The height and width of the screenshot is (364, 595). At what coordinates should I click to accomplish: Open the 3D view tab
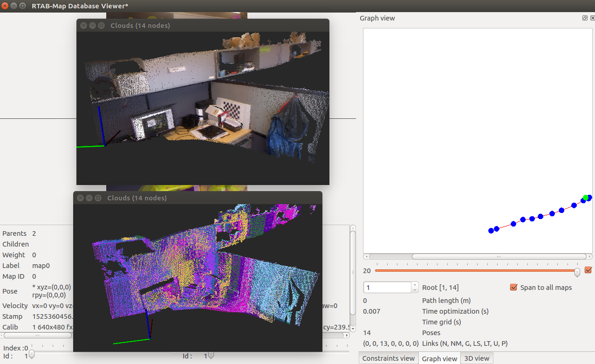point(477,358)
